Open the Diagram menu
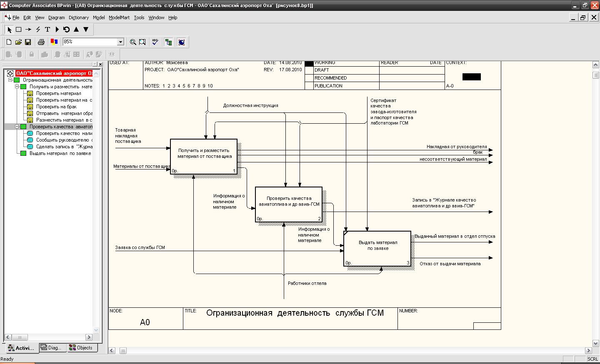Viewport: 600px width, 364px height. point(56,17)
